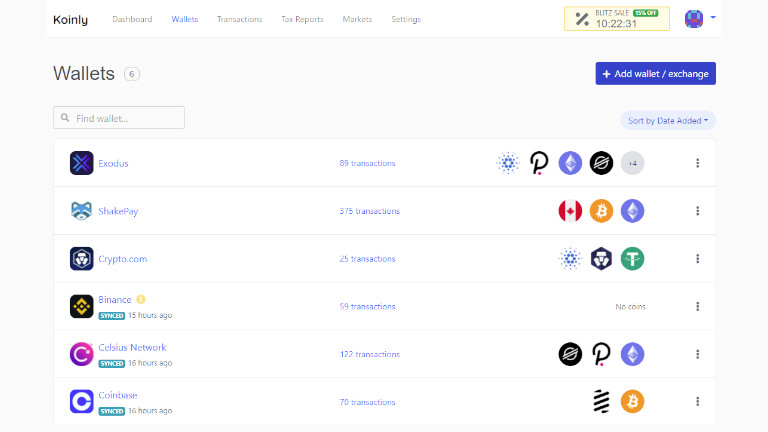Image resolution: width=768 pixels, height=432 pixels.
Task: Click the Polkadot icon in Celsius Network row
Action: (601, 354)
